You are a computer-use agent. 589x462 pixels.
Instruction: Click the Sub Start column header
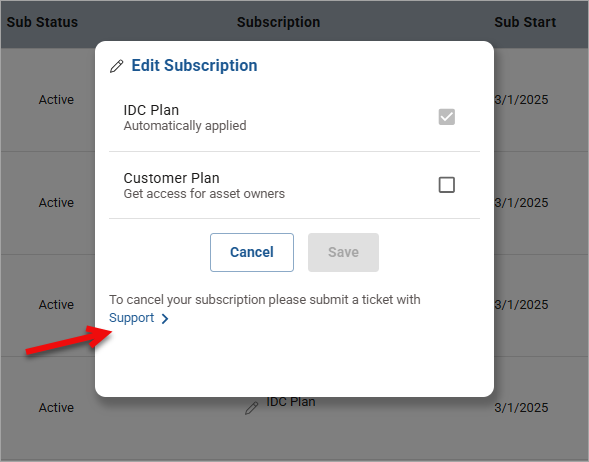[525, 22]
